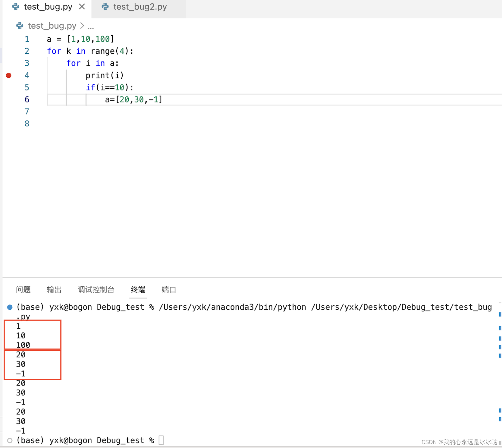Open the 调试控制台 (Debug Console) tab
Image resolution: width=502 pixels, height=448 pixels.
(96, 290)
